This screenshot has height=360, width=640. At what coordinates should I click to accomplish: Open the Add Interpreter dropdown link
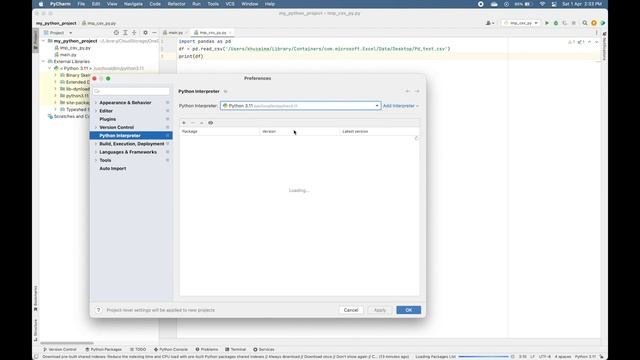[x=401, y=106]
